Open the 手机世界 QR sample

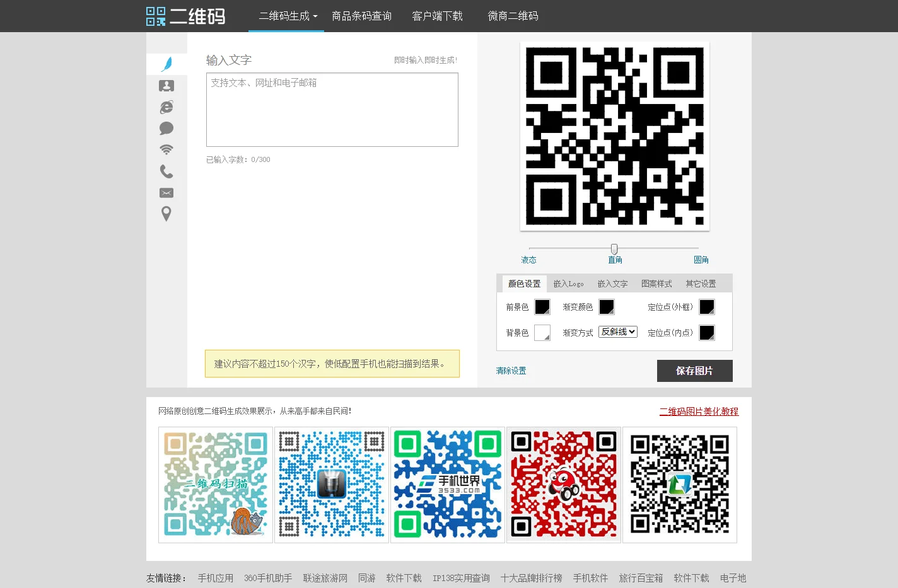click(x=448, y=485)
